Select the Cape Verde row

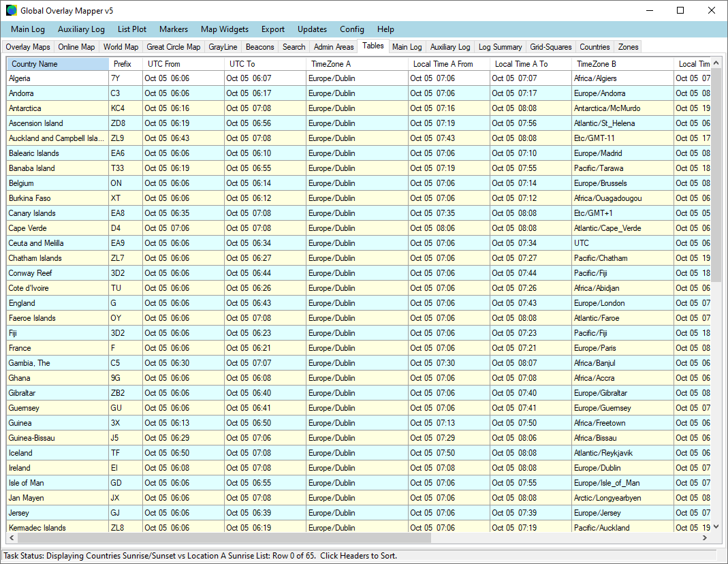tap(359, 228)
